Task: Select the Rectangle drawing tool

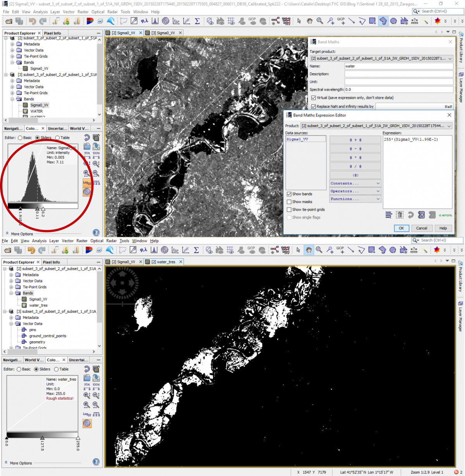Action: click(373, 22)
